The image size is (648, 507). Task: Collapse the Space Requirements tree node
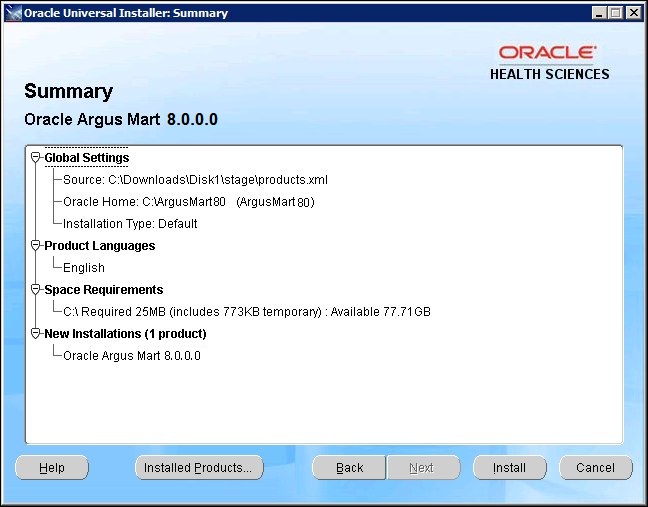[x=36, y=290]
